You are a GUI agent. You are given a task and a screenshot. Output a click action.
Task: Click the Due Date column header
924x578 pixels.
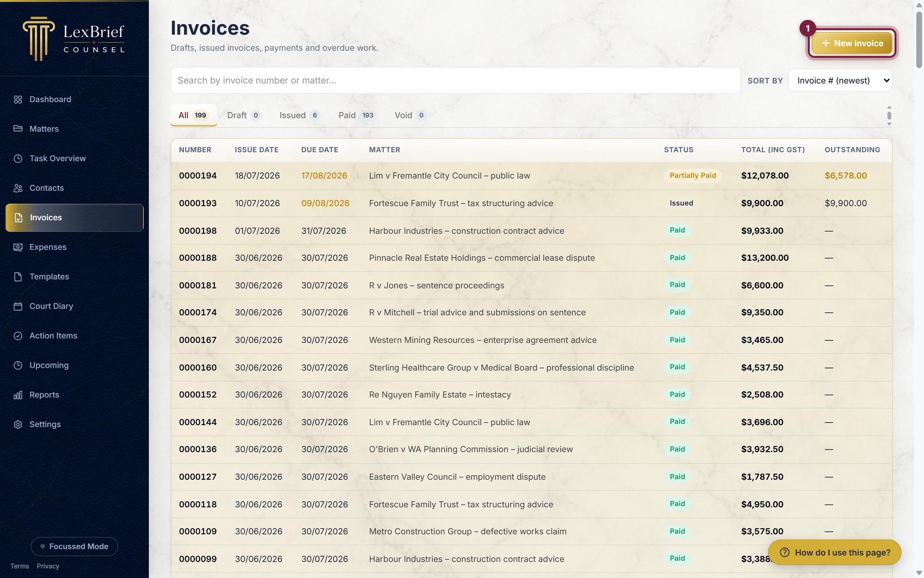[x=320, y=150]
